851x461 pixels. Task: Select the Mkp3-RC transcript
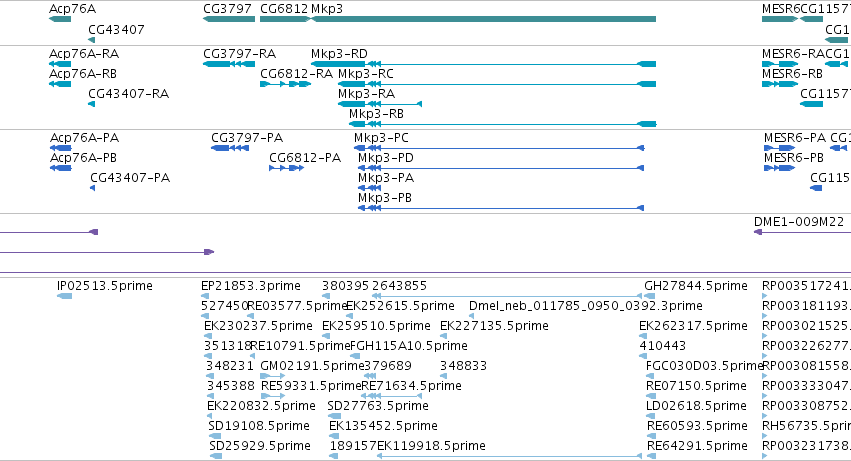point(497,84)
